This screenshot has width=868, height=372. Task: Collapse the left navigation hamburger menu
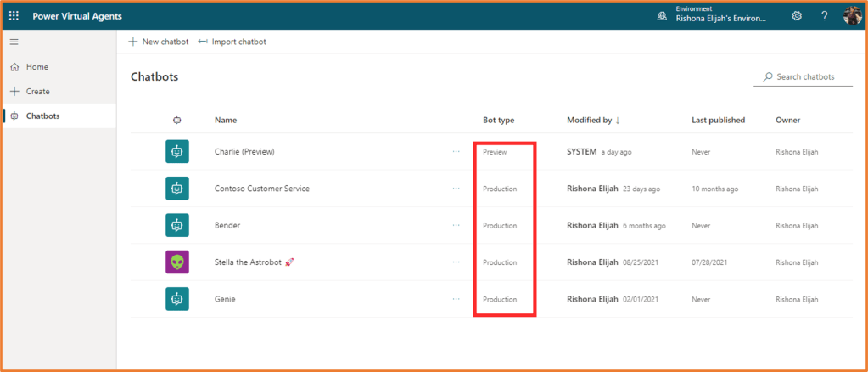[x=14, y=42]
